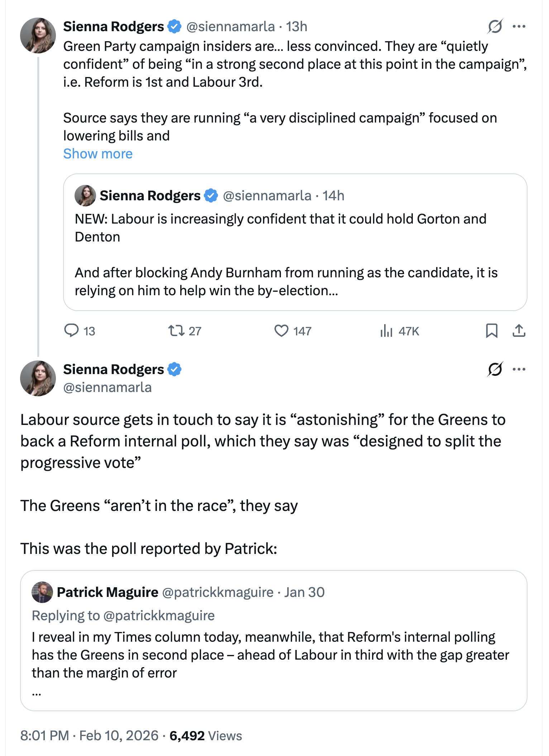Click the Grok icon on top tweet
The image size is (549, 756).
[x=495, y=27]
